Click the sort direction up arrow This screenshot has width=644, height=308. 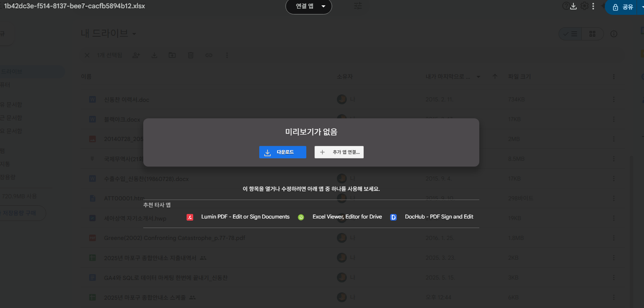495,77
